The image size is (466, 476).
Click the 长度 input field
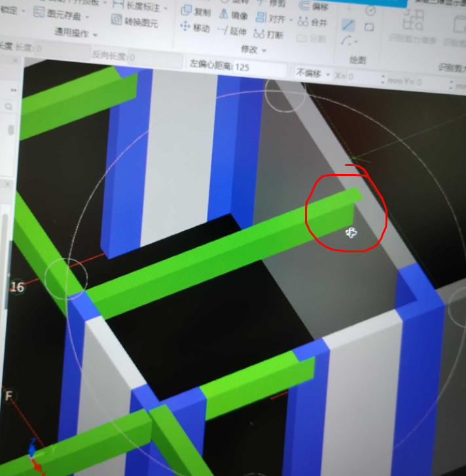(63, 50)
